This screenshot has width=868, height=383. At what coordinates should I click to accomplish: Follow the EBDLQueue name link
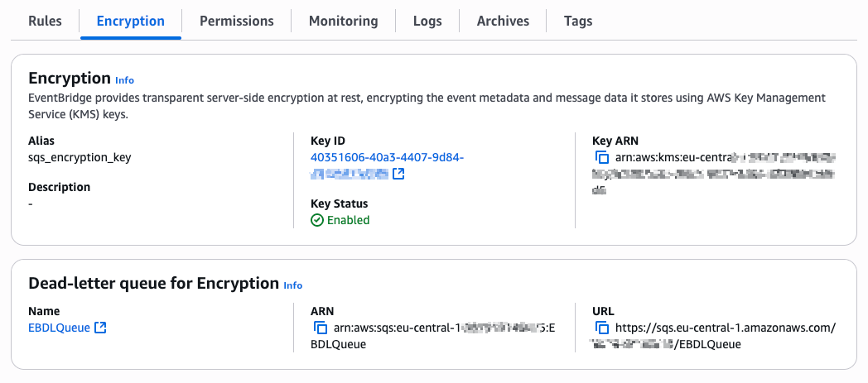tap(59, 328)
